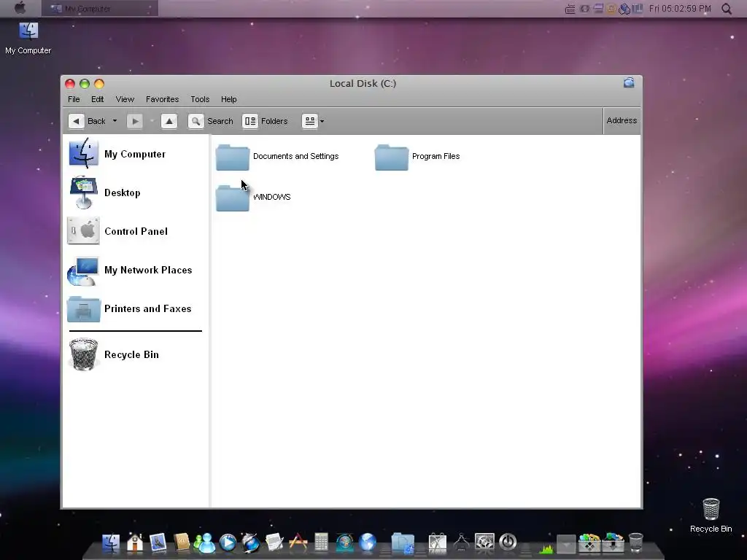Click the Desktop keynote sidebar icon
Viewport: 747px width, 560px height.
click(x=84, y=192)
